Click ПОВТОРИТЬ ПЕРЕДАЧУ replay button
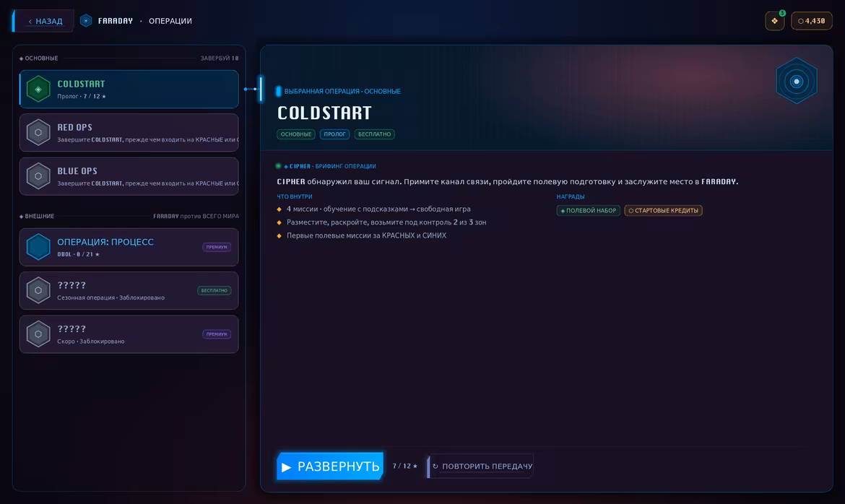Screen dimensions: 845x504 point(481,466)
